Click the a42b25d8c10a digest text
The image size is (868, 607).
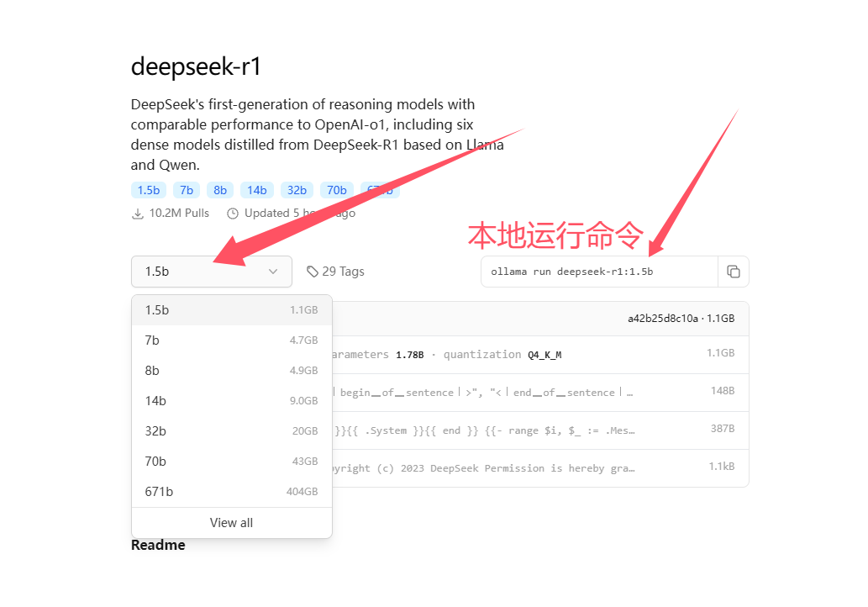[x=663, y=319]
